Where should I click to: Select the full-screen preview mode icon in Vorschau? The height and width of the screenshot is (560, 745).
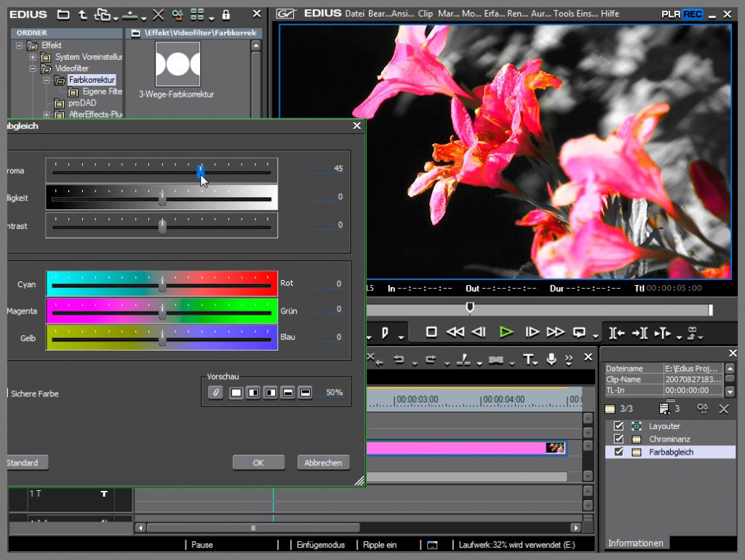pyautogui.click(x=236, y=393)
